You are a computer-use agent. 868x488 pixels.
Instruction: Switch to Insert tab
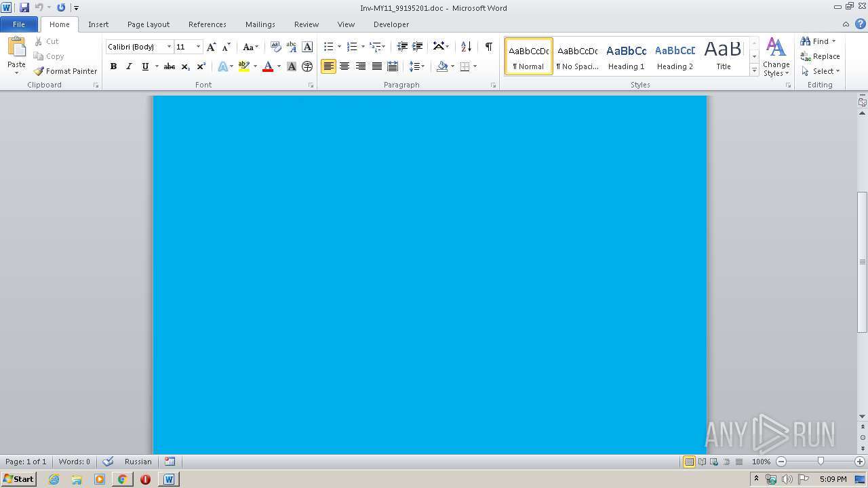pos(98,24)
